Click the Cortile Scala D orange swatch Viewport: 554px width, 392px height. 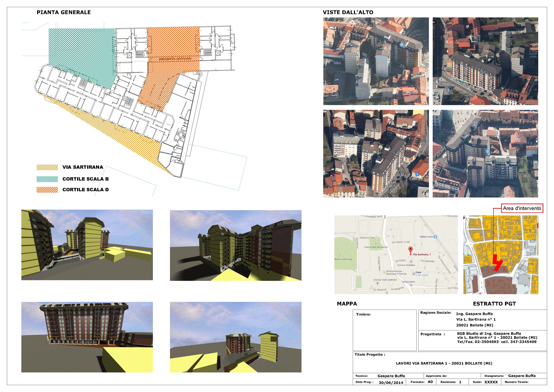point(47,190)
